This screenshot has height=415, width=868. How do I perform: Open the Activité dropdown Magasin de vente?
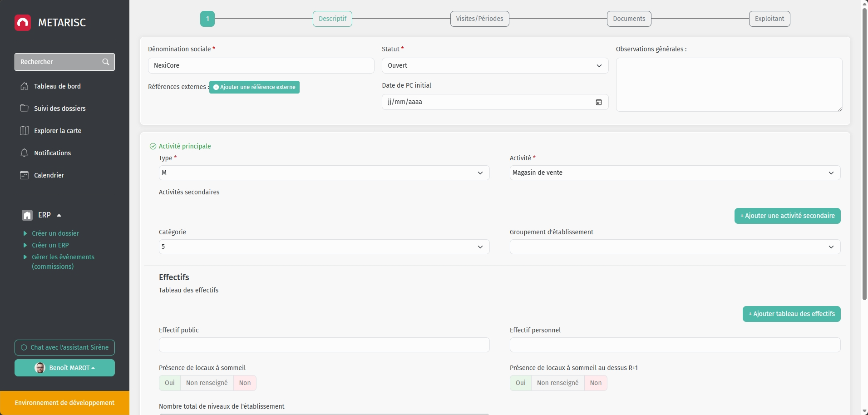(x=675, y=173)
